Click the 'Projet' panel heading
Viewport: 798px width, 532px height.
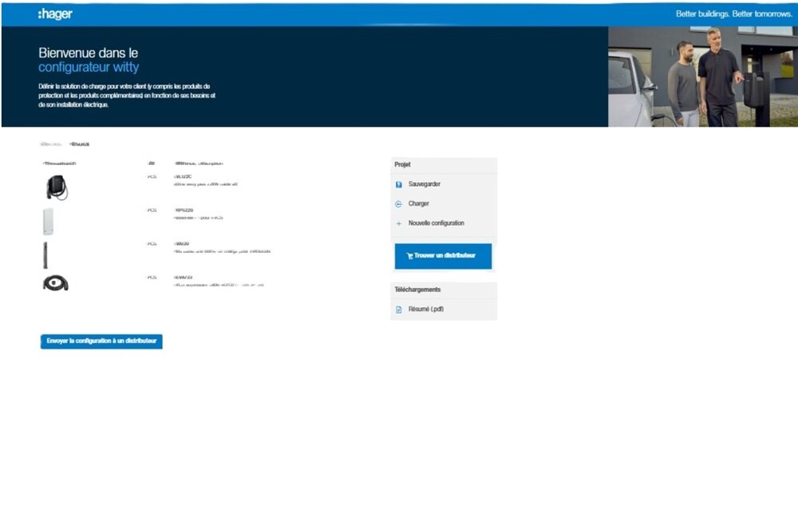(402, 164)
